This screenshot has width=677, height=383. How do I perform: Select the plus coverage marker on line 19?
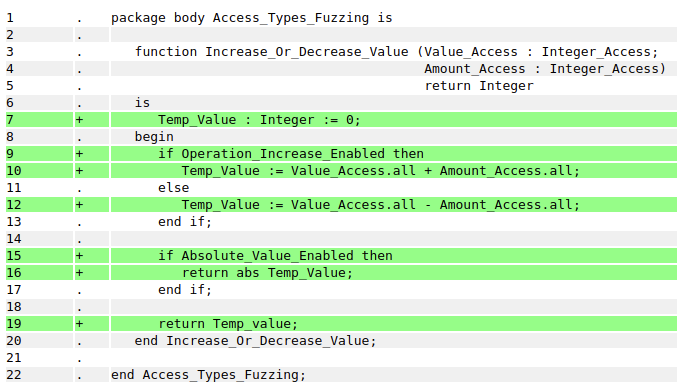[79, 323]
